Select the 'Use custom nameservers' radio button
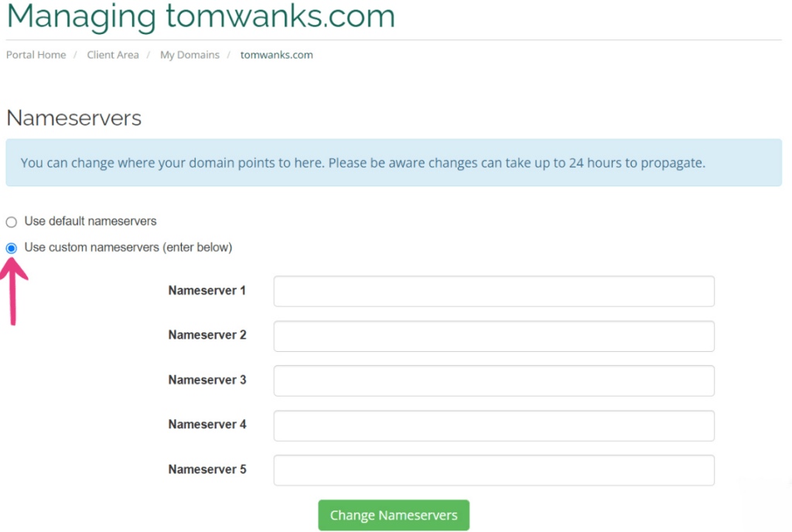The image size is (792, 532). tap(11, 247)
